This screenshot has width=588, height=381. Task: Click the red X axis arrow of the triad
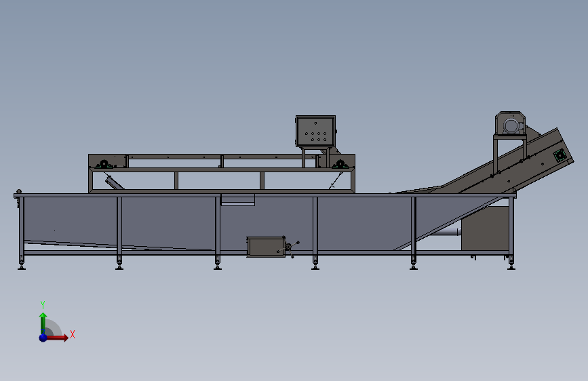58,338
